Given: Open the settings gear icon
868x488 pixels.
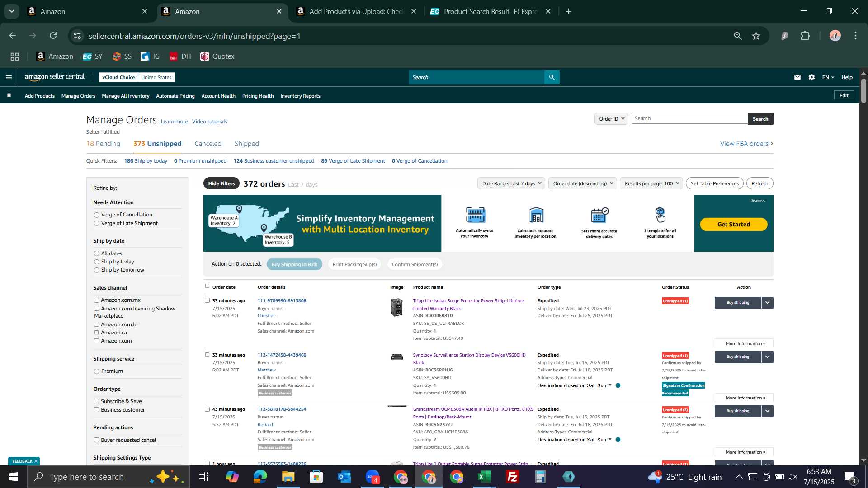Looking at the screenshot, I should coord(812,77).
